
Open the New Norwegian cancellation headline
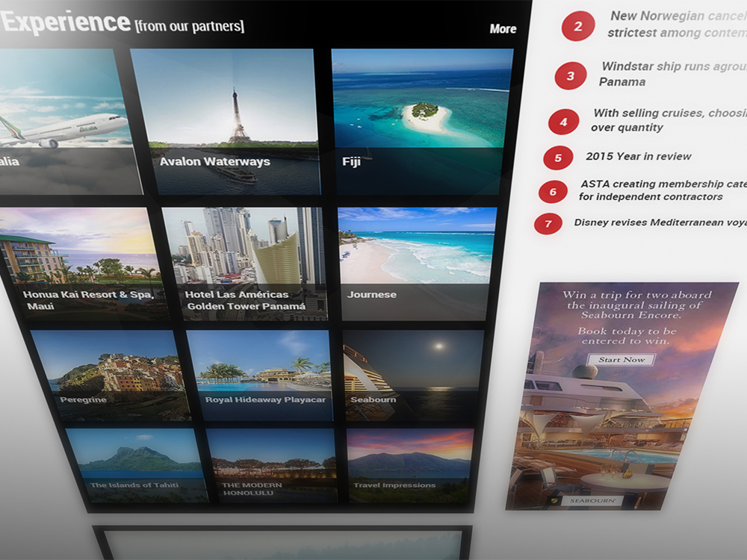click(x=677, y=25)
